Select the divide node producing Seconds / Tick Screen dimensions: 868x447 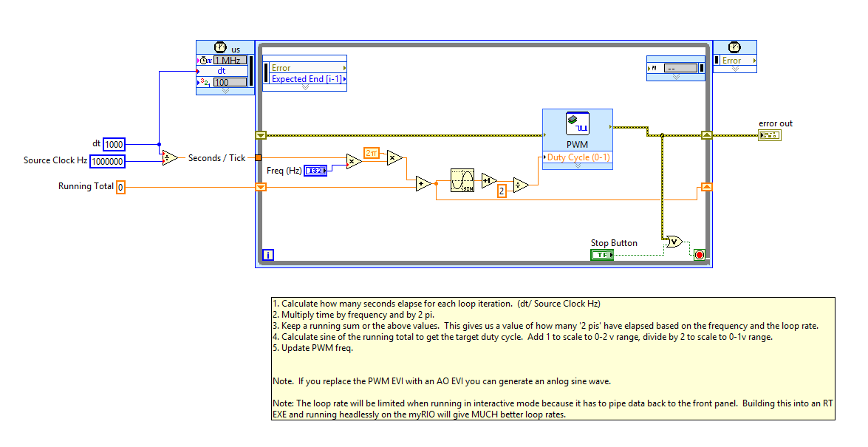(170, 158)
